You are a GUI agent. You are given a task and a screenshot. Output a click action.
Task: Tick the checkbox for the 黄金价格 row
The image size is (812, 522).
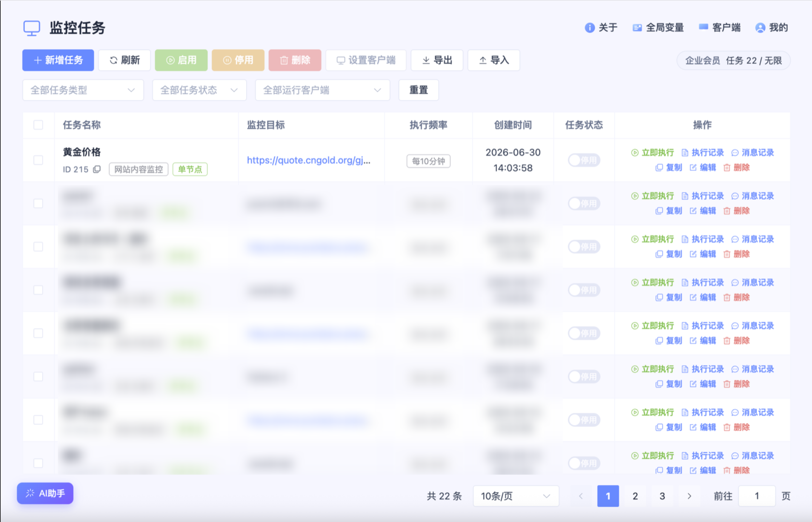[38, 160]
